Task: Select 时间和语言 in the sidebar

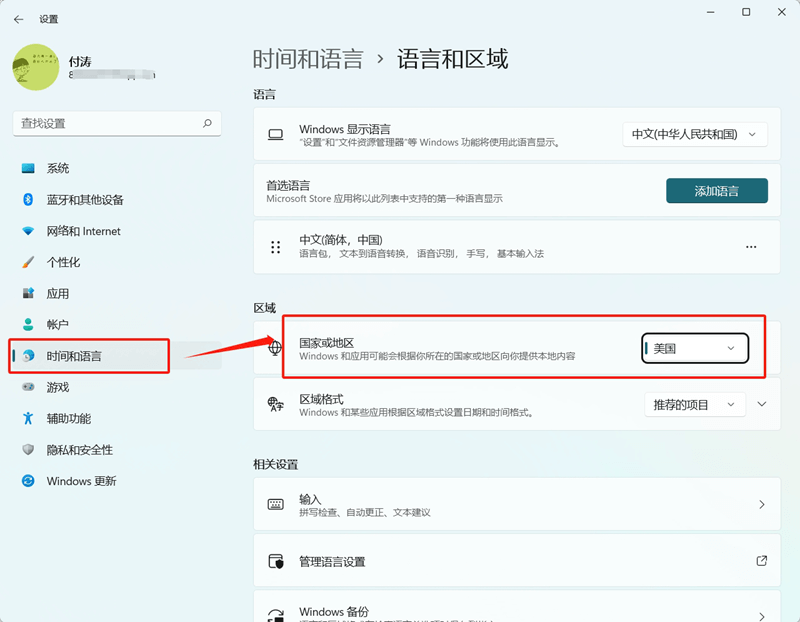Action: point(117,356)
